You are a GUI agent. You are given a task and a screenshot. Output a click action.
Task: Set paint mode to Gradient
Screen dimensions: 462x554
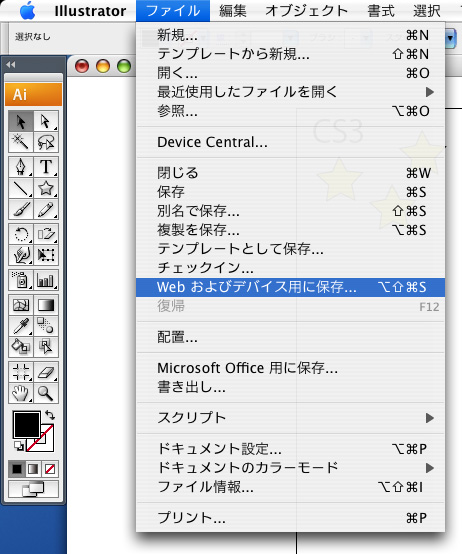(x=33, y=469)
